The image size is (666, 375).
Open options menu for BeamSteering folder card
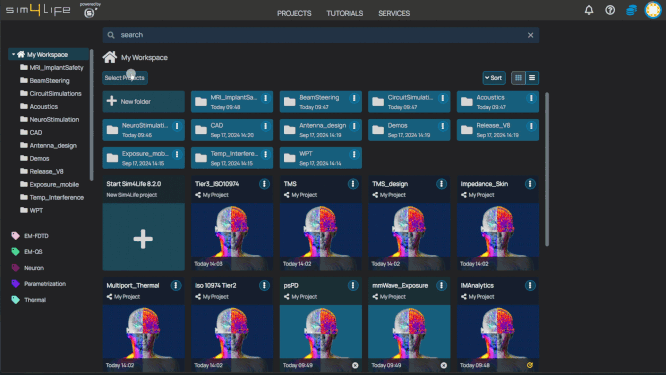click(x=354, y=98)
